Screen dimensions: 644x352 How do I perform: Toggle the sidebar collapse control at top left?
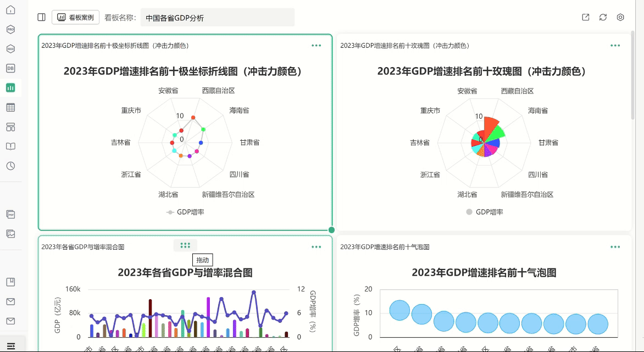pos(41,17)
